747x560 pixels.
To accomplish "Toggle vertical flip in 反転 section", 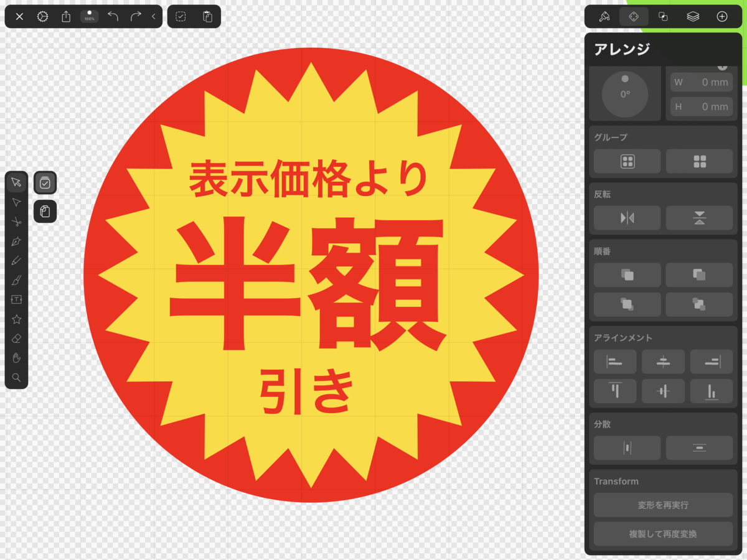I will pyautogui.click(x=700, y=218).
